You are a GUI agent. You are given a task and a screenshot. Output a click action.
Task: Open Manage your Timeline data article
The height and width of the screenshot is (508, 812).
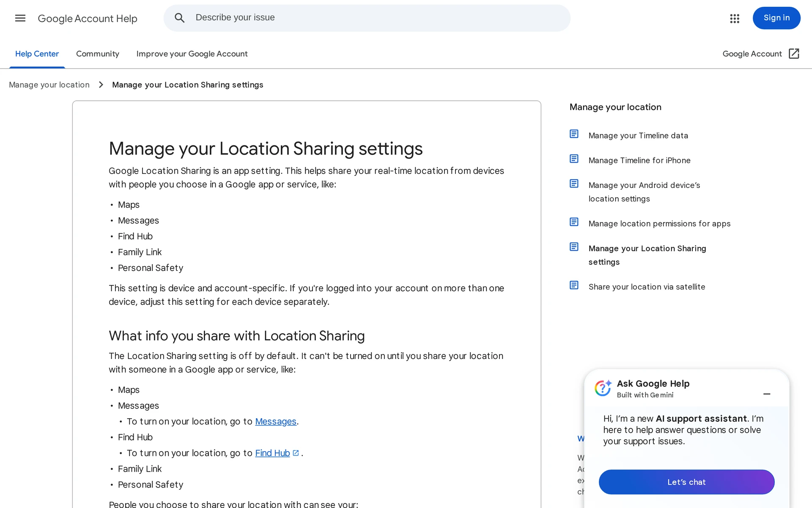638,135
